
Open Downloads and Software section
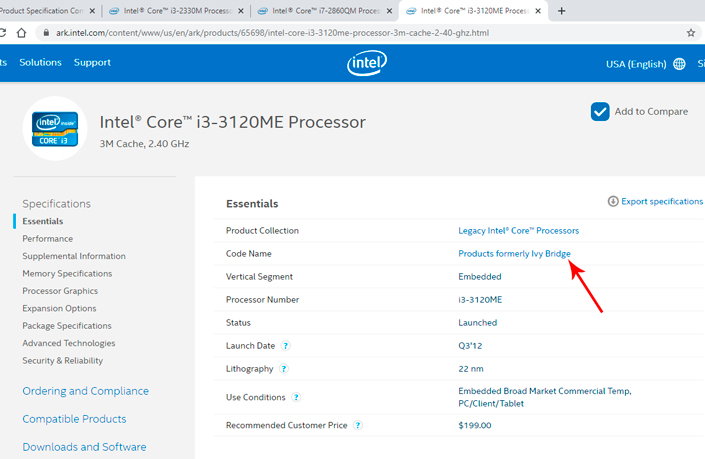click(85, 447)
